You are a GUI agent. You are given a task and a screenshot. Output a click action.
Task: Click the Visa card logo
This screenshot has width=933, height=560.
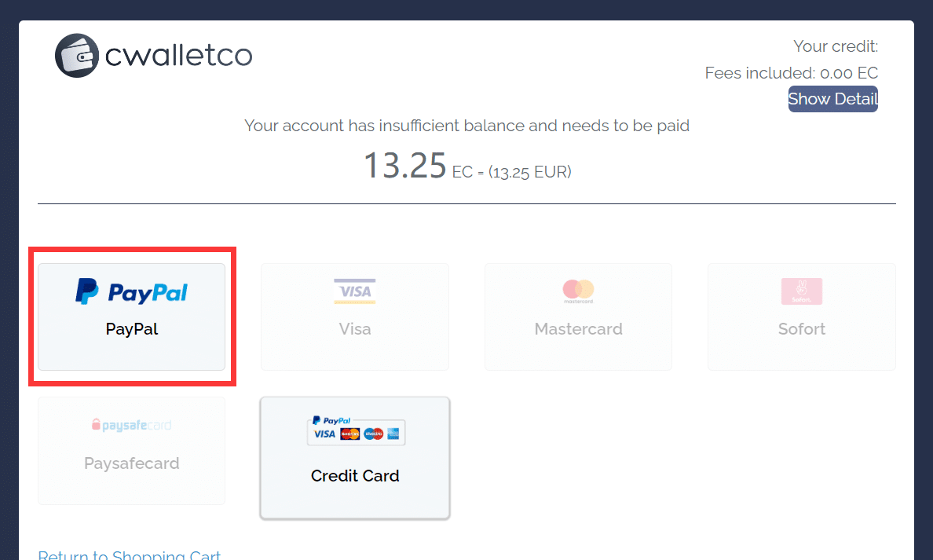(355, 291)
